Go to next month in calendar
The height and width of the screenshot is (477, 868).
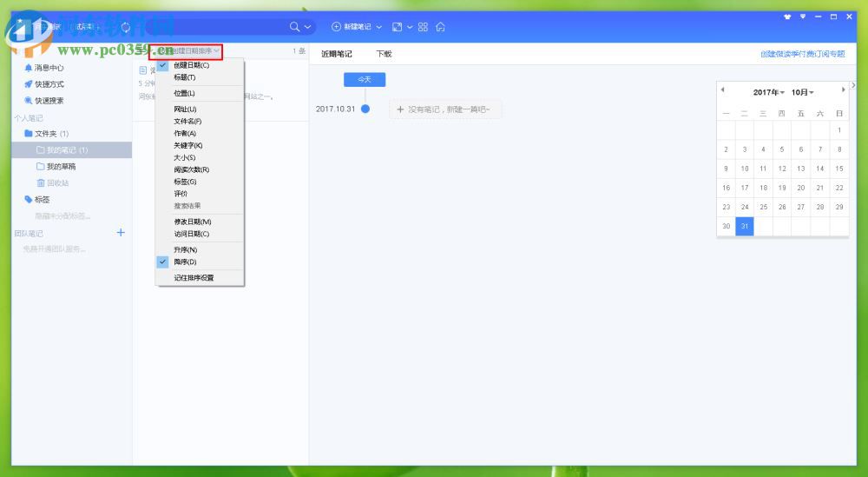click(x=843, y=89)
